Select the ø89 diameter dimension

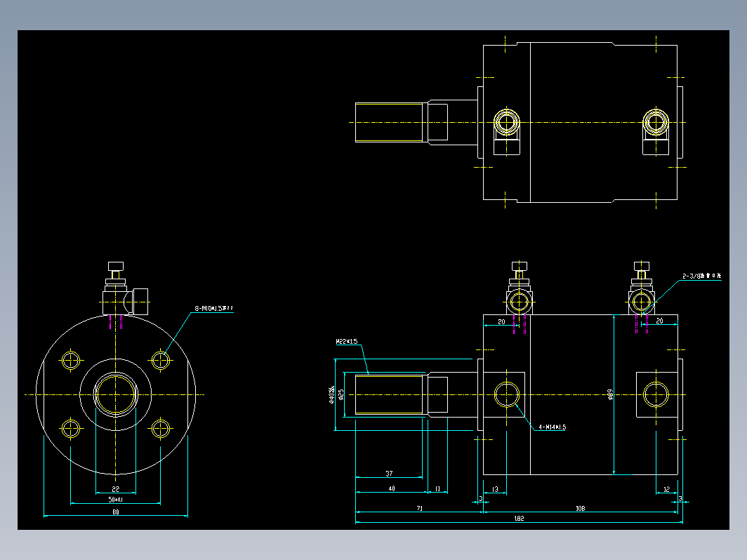610,394
